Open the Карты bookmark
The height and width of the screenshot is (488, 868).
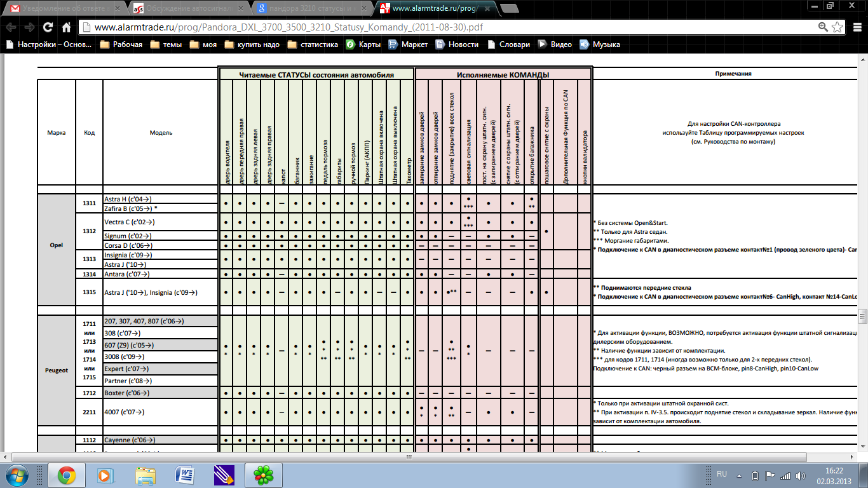[x=363, y=44]
